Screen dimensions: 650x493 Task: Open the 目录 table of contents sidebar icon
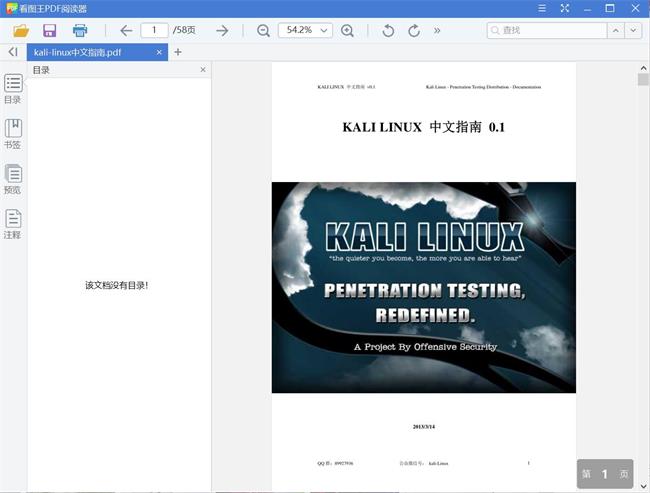pyautogui.click(x=13, y=89)
